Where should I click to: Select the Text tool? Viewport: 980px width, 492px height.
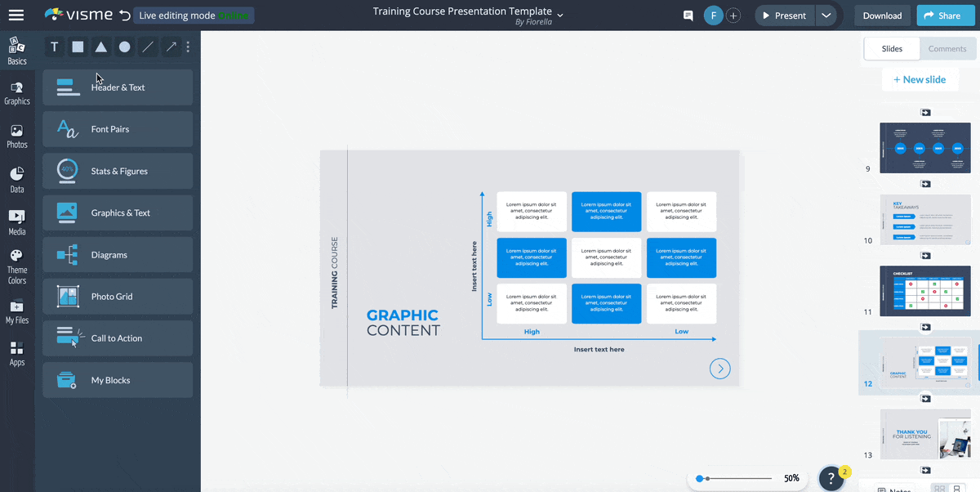click(54, 47)
